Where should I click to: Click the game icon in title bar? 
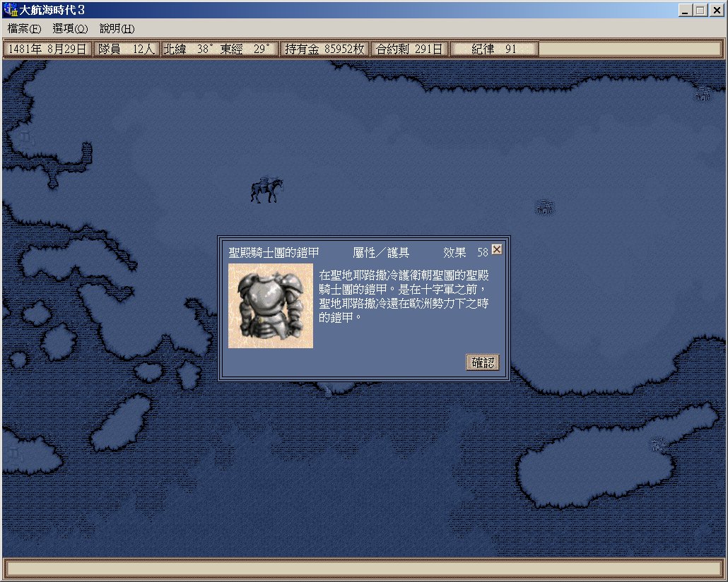(x=10, y=10)
